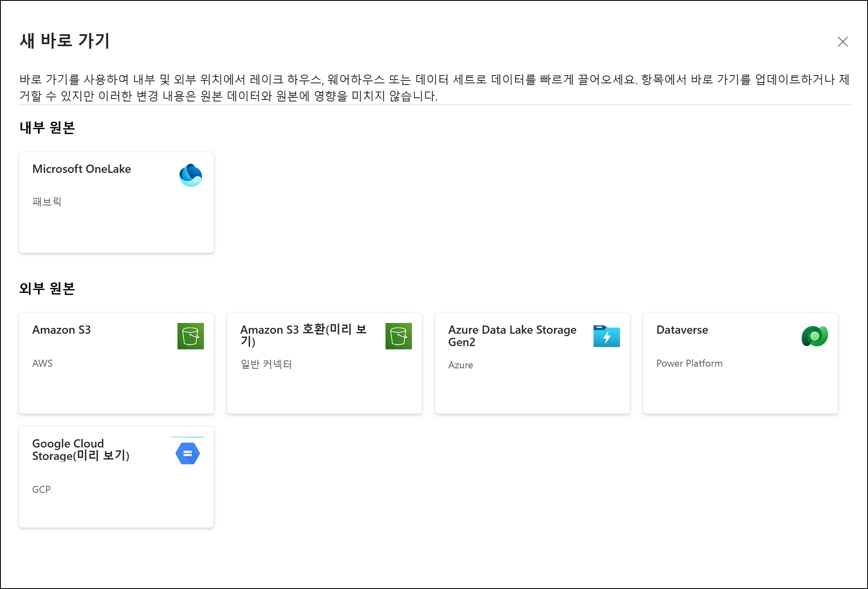
Task: Click the Microsoft OneLake logo icon
Action: click(x=190, y=175)
